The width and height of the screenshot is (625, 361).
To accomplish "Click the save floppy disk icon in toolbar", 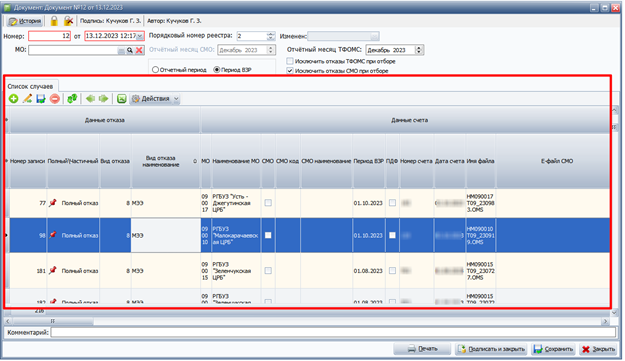I will [x=41, y=99].
